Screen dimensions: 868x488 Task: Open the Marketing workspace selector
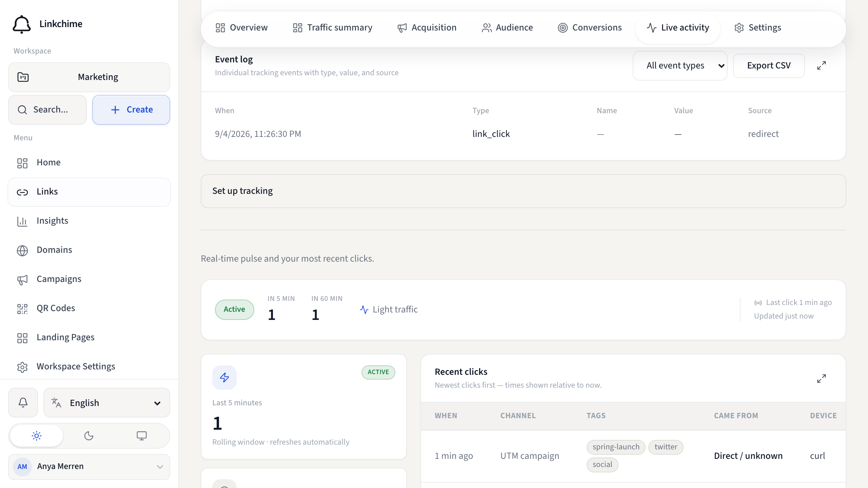(89, 77)
